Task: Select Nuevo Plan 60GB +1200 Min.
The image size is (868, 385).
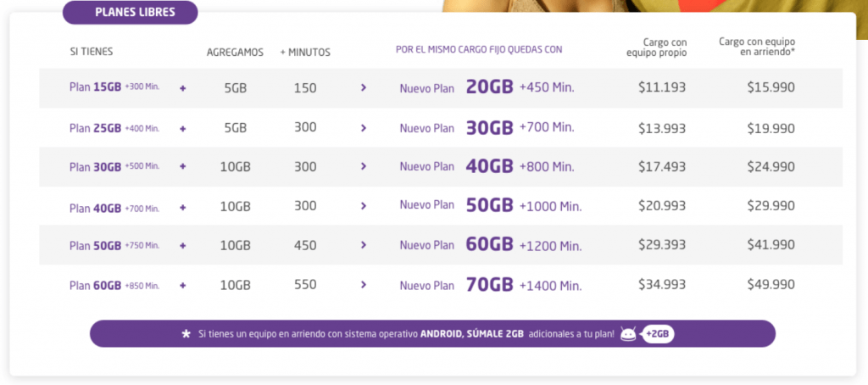Action: [491, 245]
